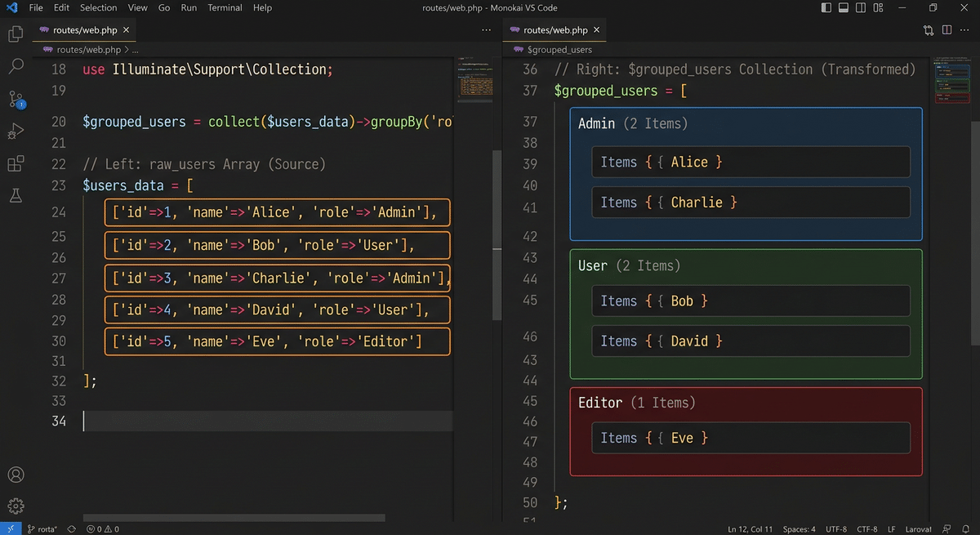Open the Extensions icon
The height and width of the screenshot is (535, 980).
click(16, 163)
